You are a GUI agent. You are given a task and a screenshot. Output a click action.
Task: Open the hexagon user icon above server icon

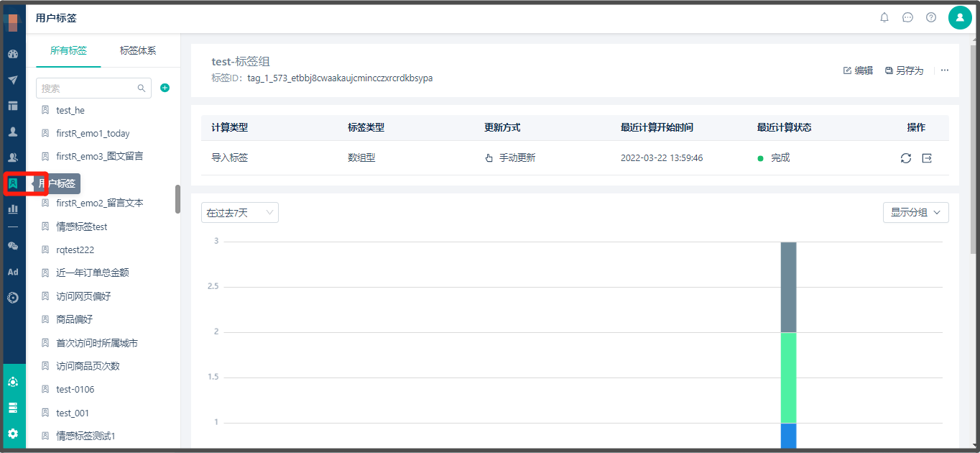pos(13,382)
